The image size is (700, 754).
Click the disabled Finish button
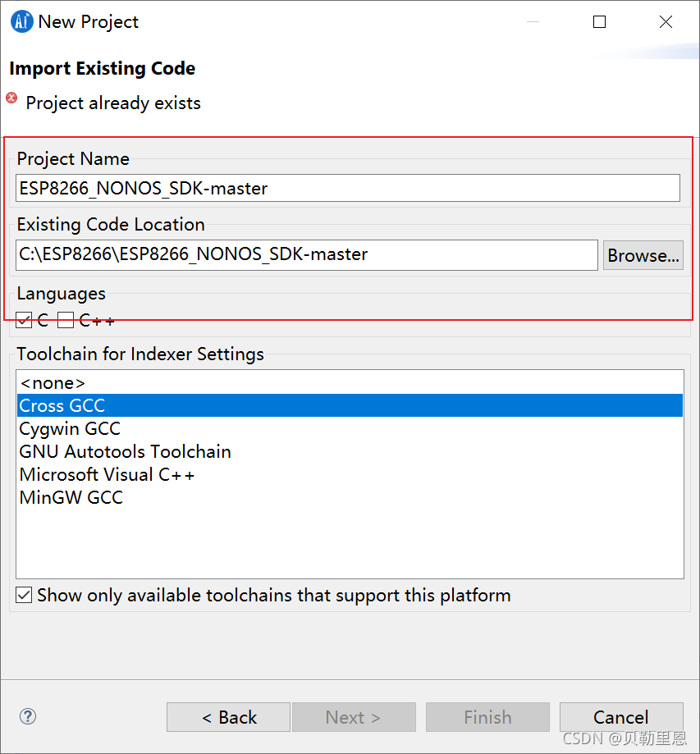click(487, 717)
